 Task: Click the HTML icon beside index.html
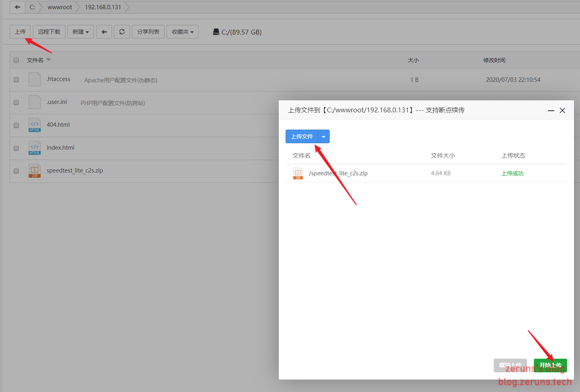[34, 148]
